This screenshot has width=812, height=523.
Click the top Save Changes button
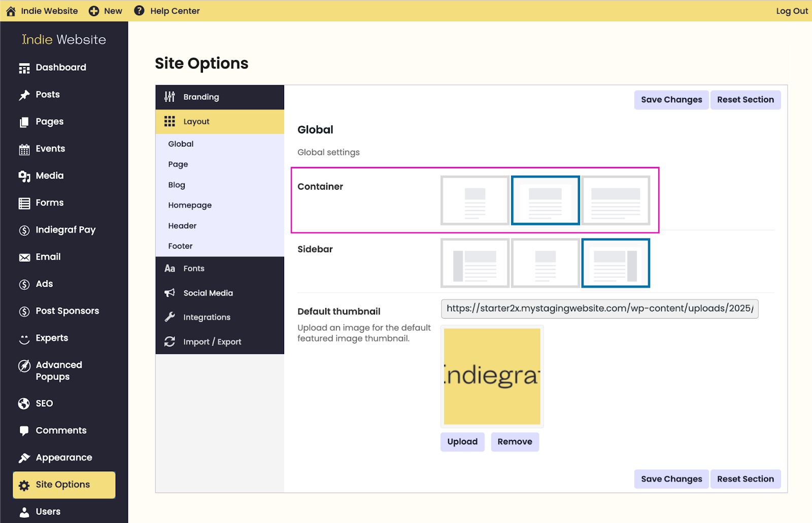click(x=671, y=100)
